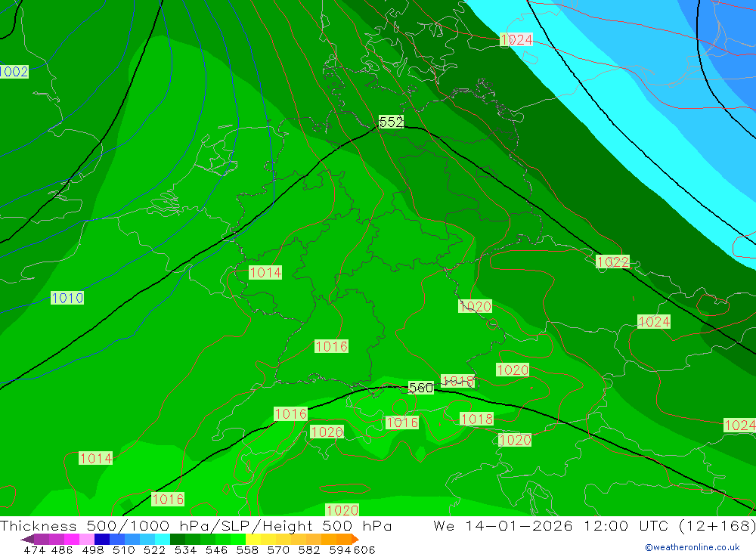This screenshot has width=756, height=554.
Task: Select the 560 height contour label
Action: coord(421,388)
